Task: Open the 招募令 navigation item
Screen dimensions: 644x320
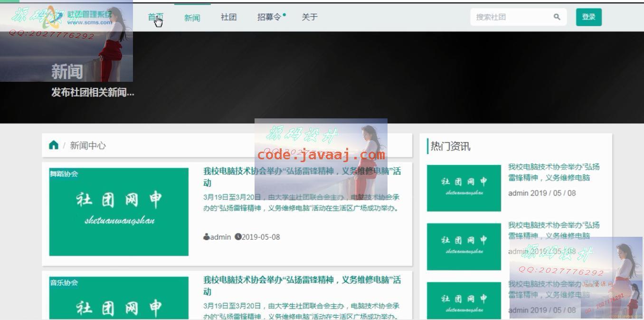Action: click(269, 17)
